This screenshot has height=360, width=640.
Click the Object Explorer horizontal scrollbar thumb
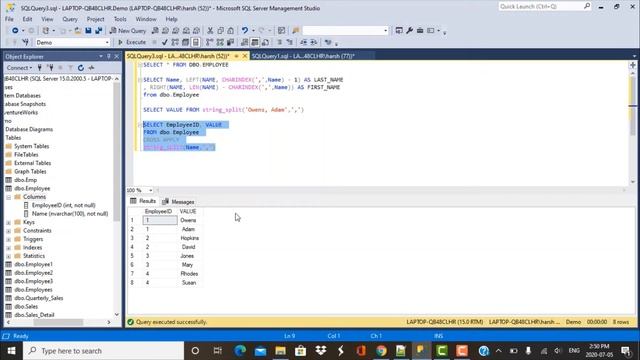58,322
